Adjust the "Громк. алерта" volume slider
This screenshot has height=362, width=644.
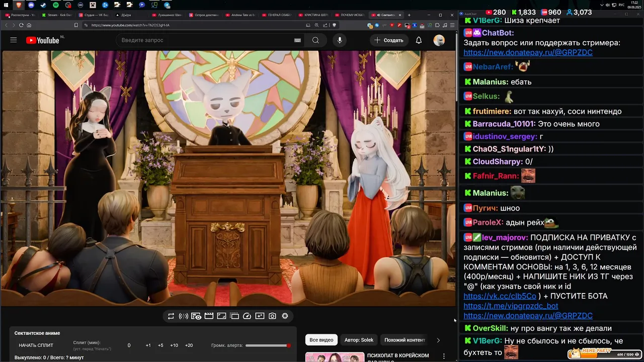pos(268,345)
